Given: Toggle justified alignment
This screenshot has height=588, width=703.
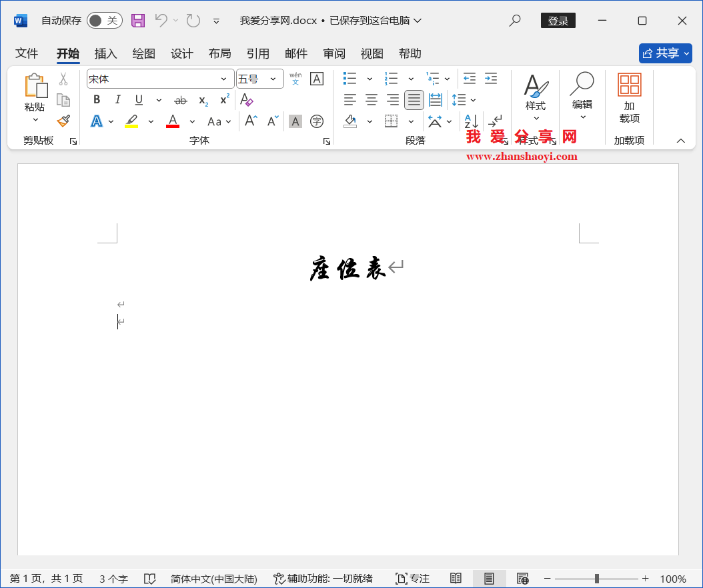Looking at the screenshot, I should [x=414, y=99].
